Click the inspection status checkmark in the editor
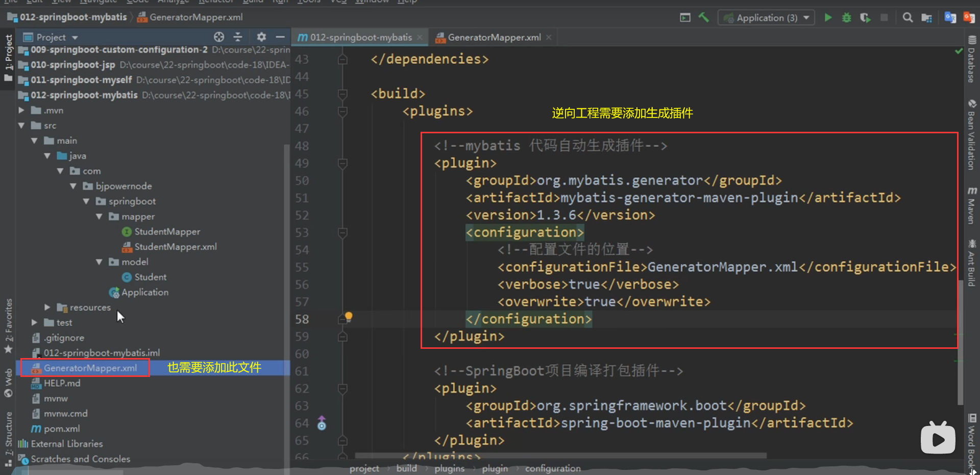The height and width of the screenshot is (475, 980). pyautogui.click(x=959, y=51)
